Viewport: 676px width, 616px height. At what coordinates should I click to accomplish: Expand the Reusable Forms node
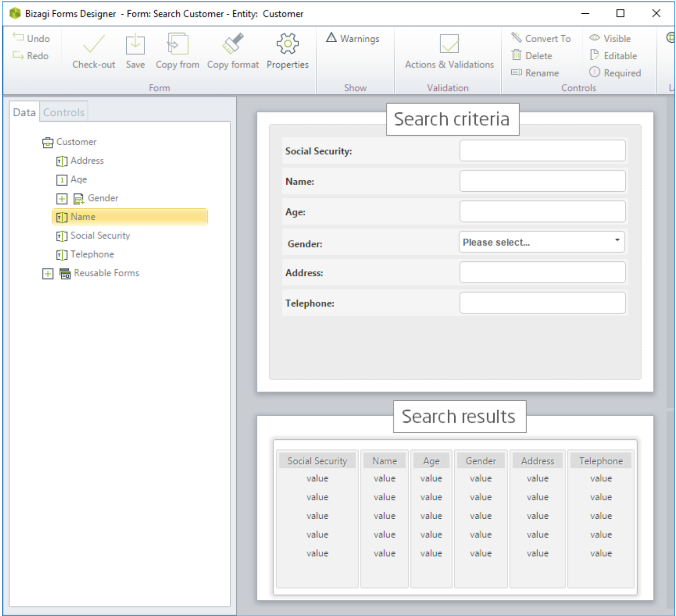point(47,273)
